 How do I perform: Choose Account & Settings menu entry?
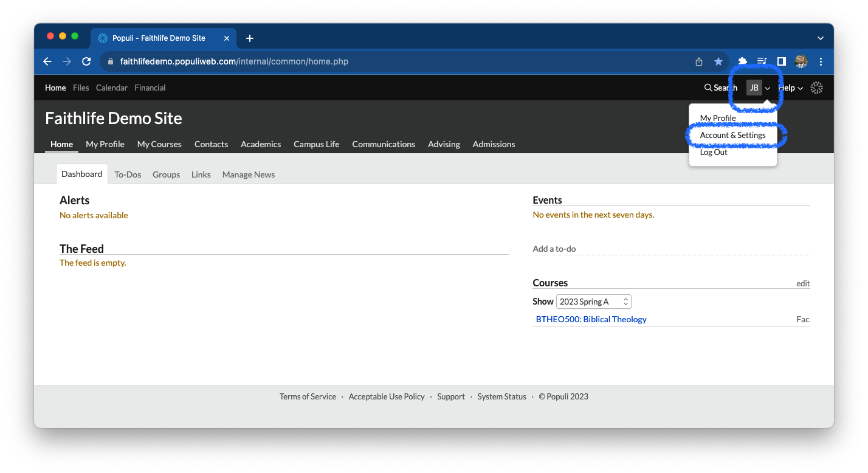pyautogui.click(x=732, y=135)
